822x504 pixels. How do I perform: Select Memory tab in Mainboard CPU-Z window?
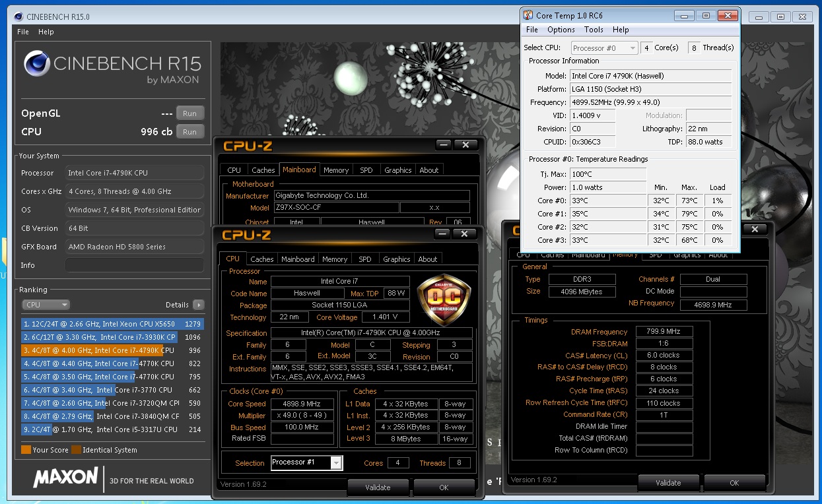336,170
